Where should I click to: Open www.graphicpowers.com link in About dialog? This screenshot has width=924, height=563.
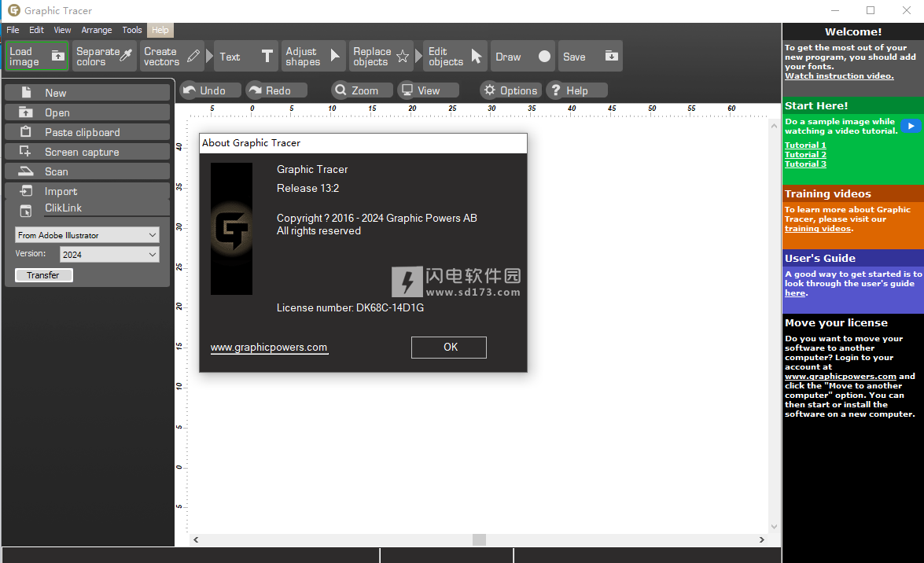(x=269, y=348)
